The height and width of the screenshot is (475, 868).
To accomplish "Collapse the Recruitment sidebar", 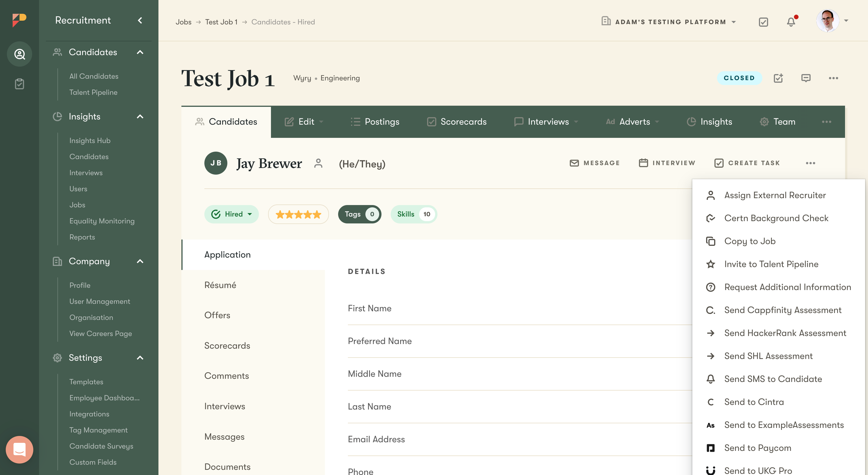I will (x=140, y=21).
